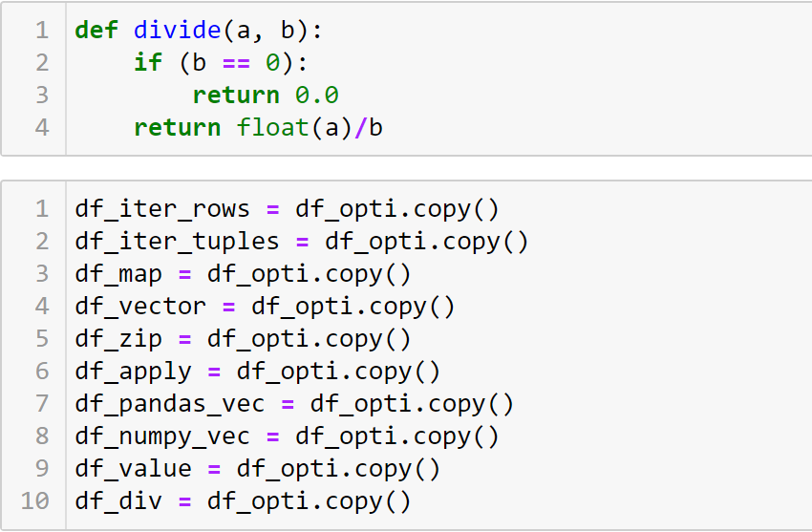Click the df_pandas_vec assignment line

294,404
